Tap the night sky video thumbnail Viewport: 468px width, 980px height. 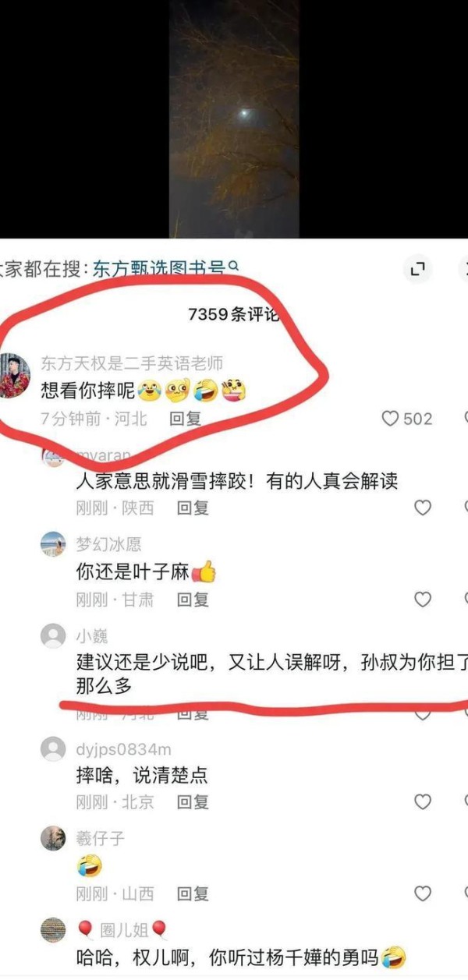pyautogui.click(x=234, y=119)
